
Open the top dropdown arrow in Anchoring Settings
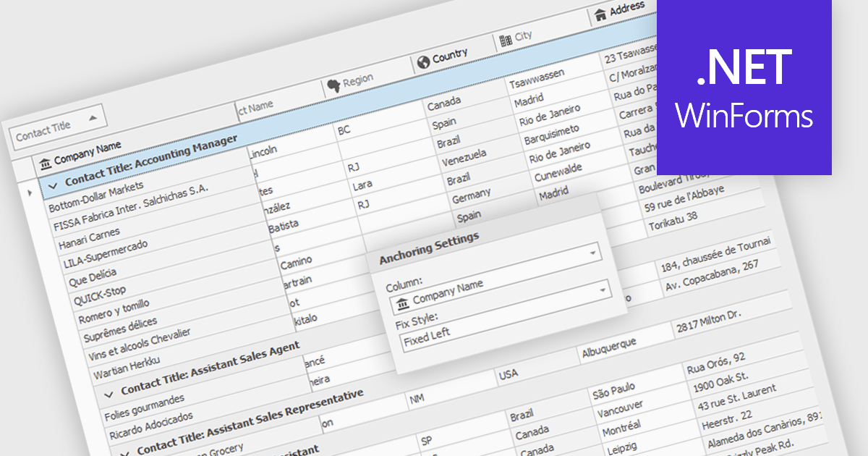(x=592, y=253)
